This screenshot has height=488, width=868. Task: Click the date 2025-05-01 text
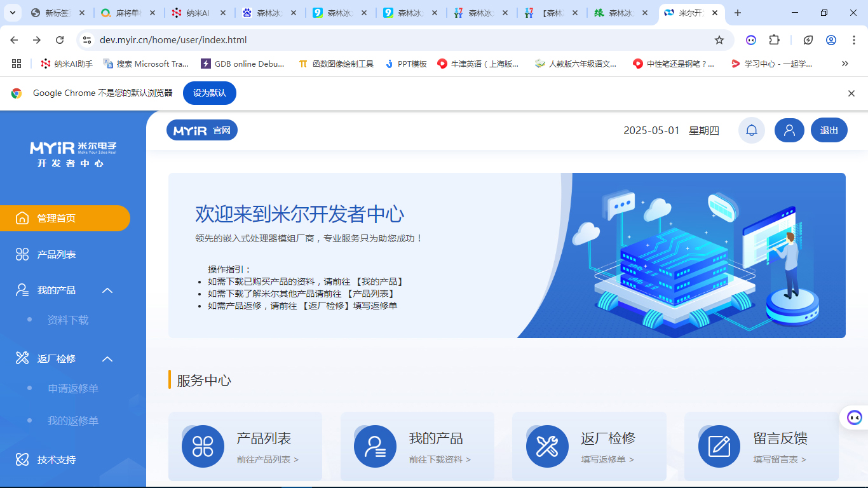tap(651, 130)
